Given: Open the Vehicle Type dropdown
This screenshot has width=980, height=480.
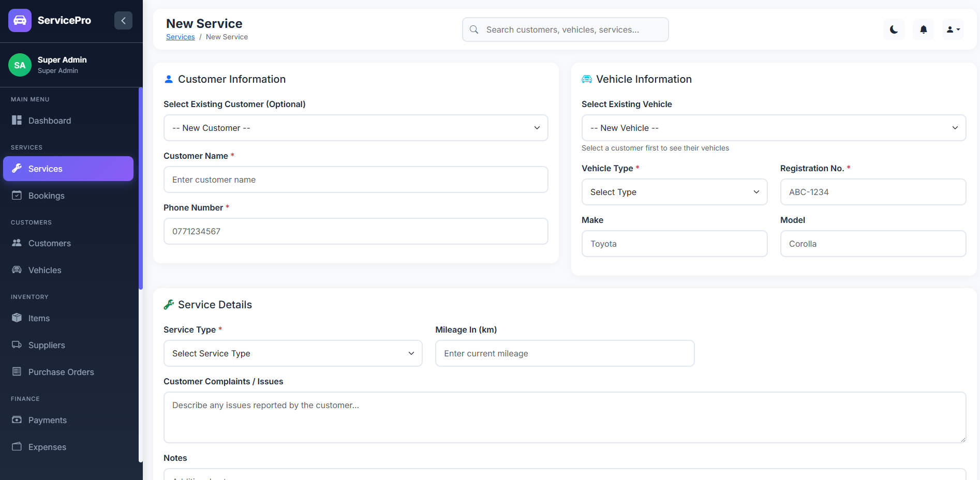Looking at the screenshot, I should (x=674, y=192).
